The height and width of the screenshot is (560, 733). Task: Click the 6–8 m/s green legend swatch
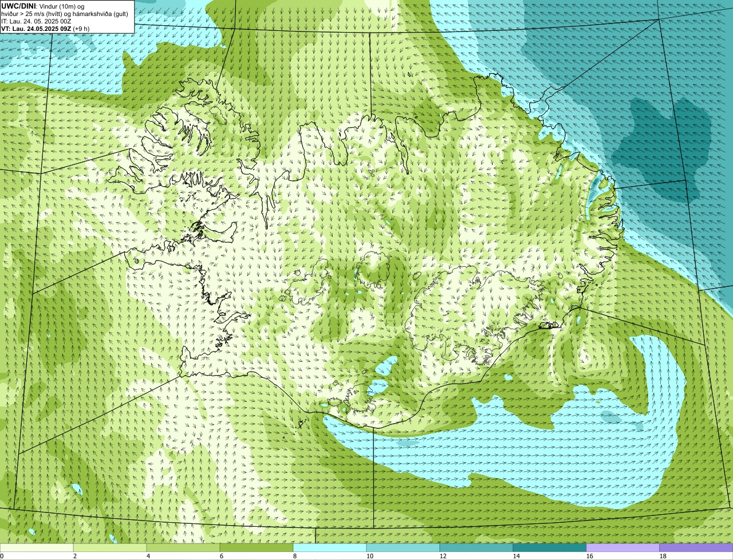coord(257,547)
